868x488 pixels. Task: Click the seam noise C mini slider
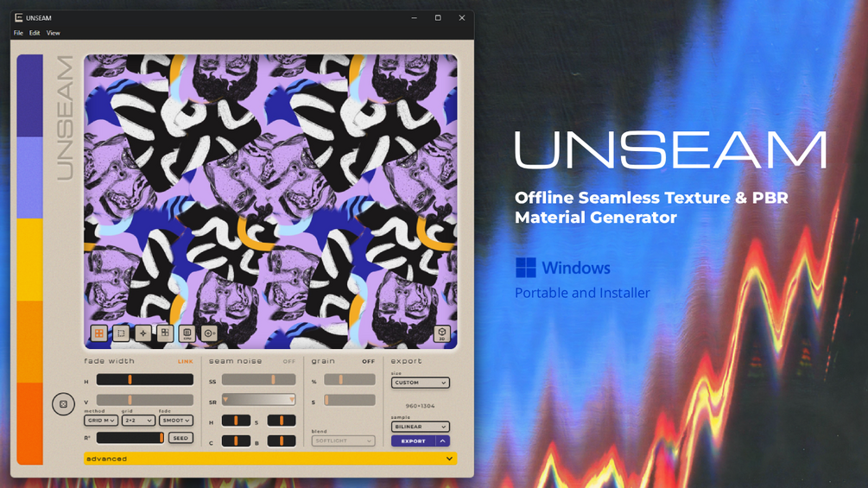tap(236, 441)
